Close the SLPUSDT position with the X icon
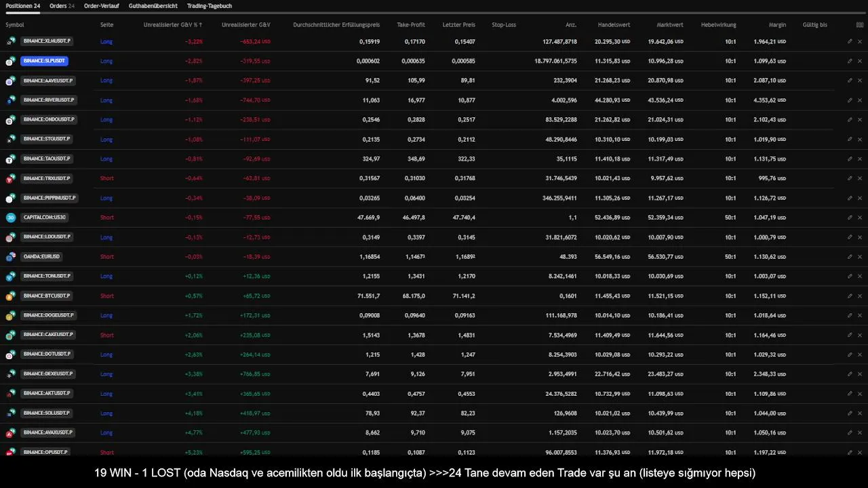Viewport: 868px width, 488px height. [x=860, y=61]
